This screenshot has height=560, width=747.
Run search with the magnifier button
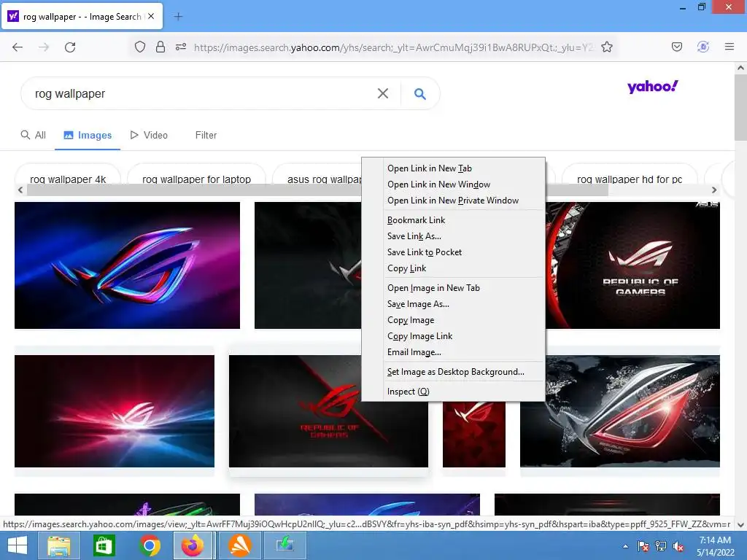point(419,94)
